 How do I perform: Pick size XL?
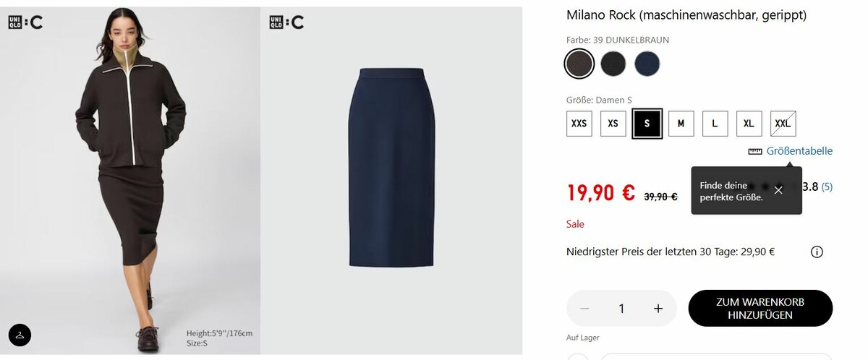pyautogui.click(x=749, y=124)
